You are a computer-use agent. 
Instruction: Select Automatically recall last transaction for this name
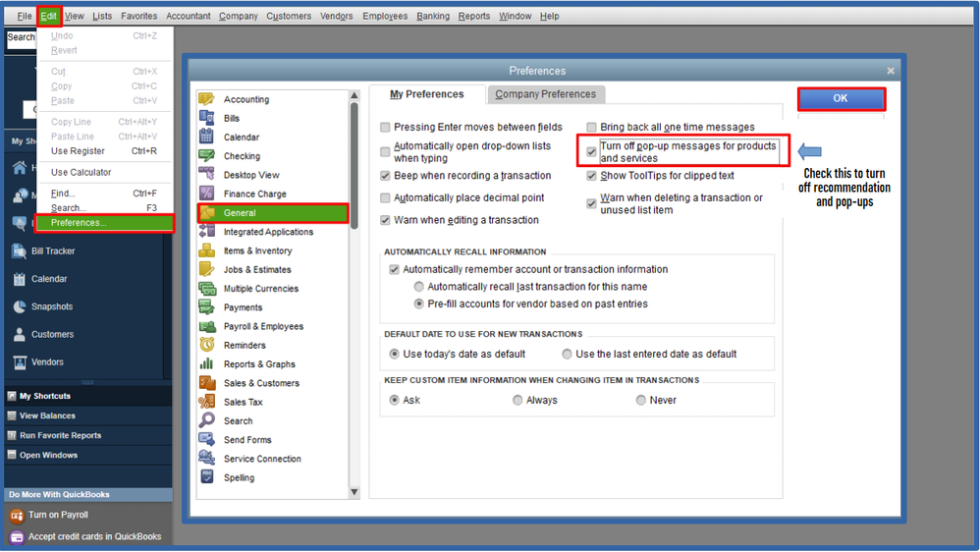click(x=418, y=287)
